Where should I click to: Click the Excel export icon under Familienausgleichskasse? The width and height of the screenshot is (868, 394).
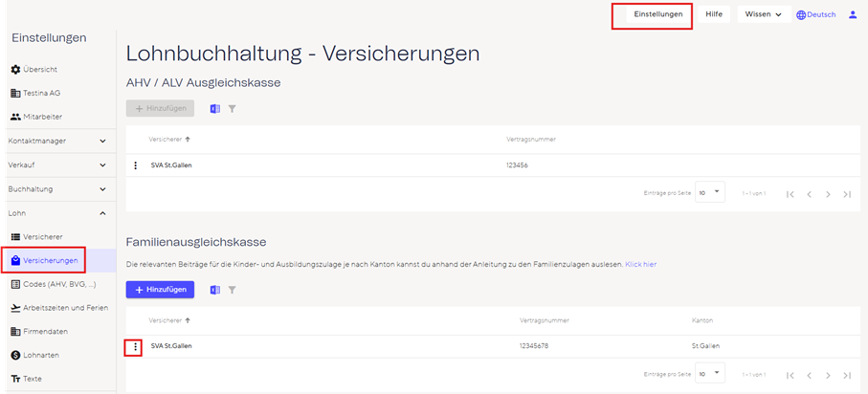tap(214, 289)
